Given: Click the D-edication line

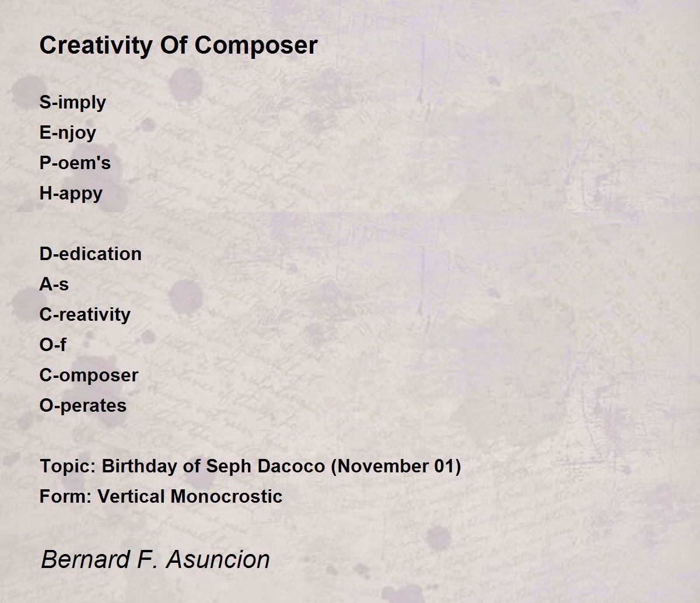Looking at the screenshot, I should click(x=90, y=254).
